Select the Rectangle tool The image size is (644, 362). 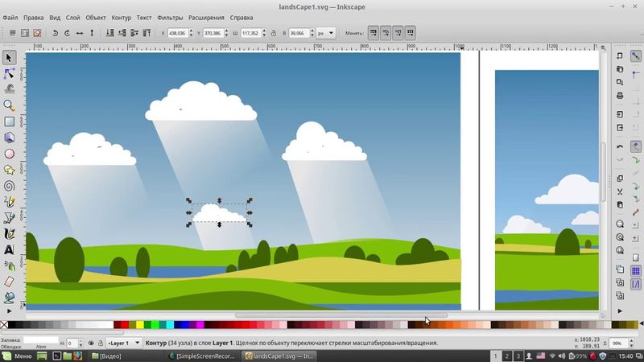click(9, 121)
